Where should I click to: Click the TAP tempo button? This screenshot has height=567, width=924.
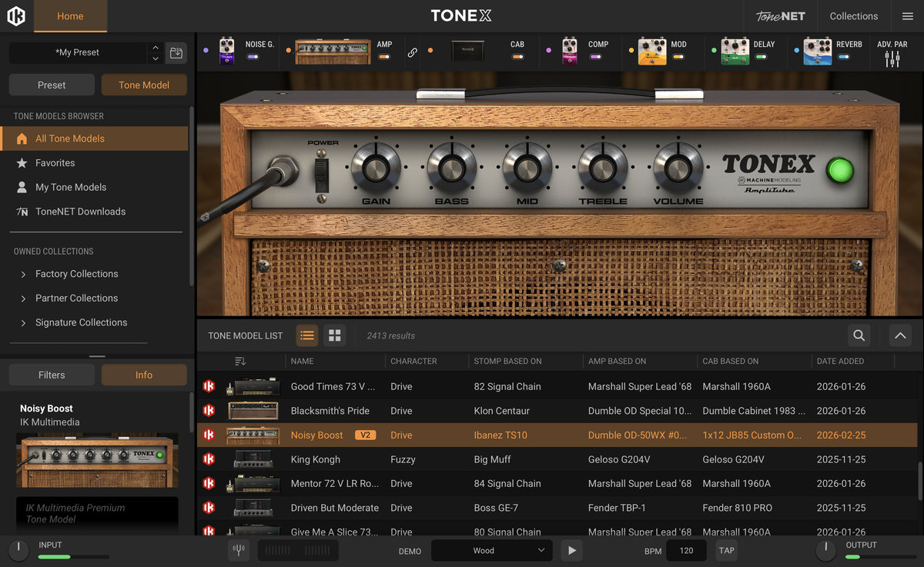click(x=726, y=550)
